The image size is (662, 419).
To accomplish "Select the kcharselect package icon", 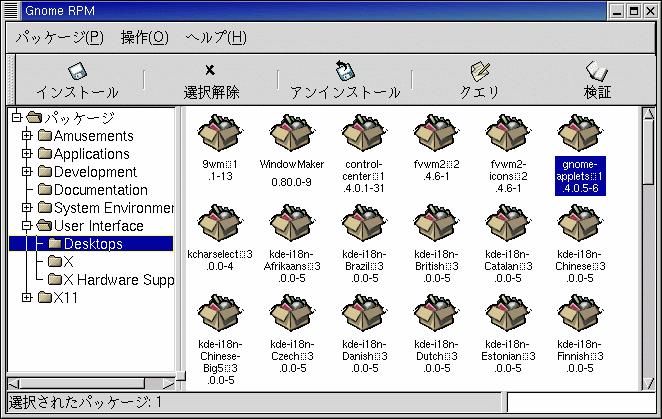I will 220,223.
